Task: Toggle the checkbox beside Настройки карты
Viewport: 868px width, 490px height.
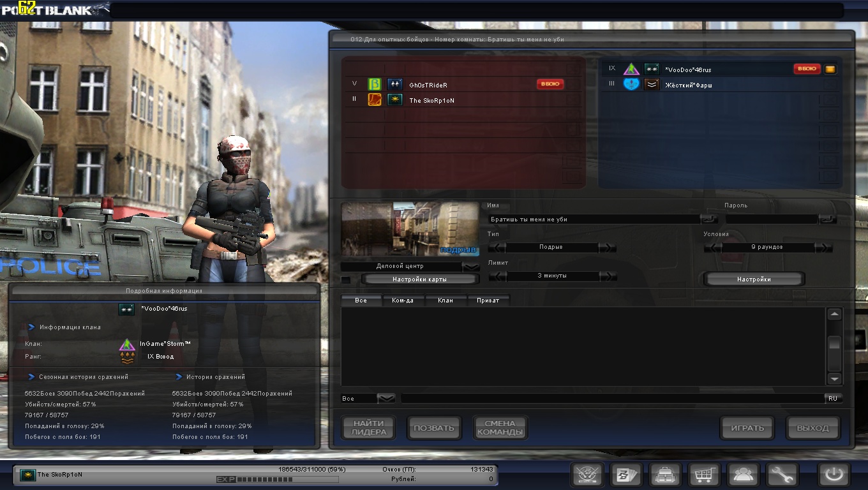Action: tap(345, 279)
